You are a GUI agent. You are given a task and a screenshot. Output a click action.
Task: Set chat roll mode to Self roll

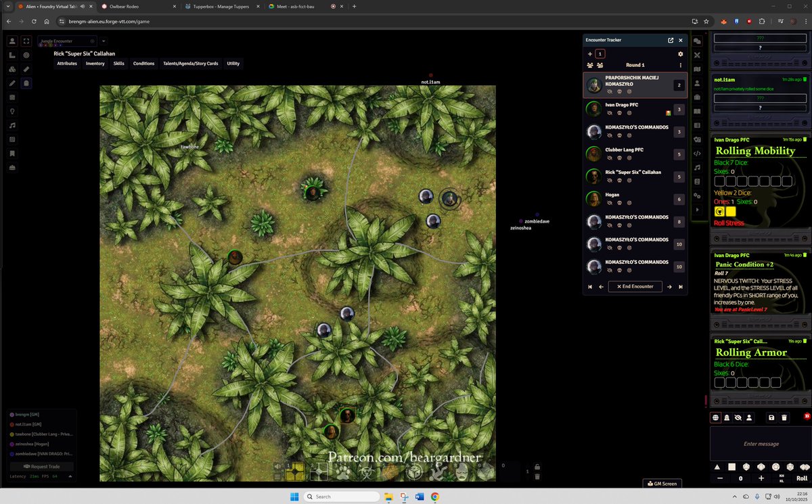click(749, 417)
